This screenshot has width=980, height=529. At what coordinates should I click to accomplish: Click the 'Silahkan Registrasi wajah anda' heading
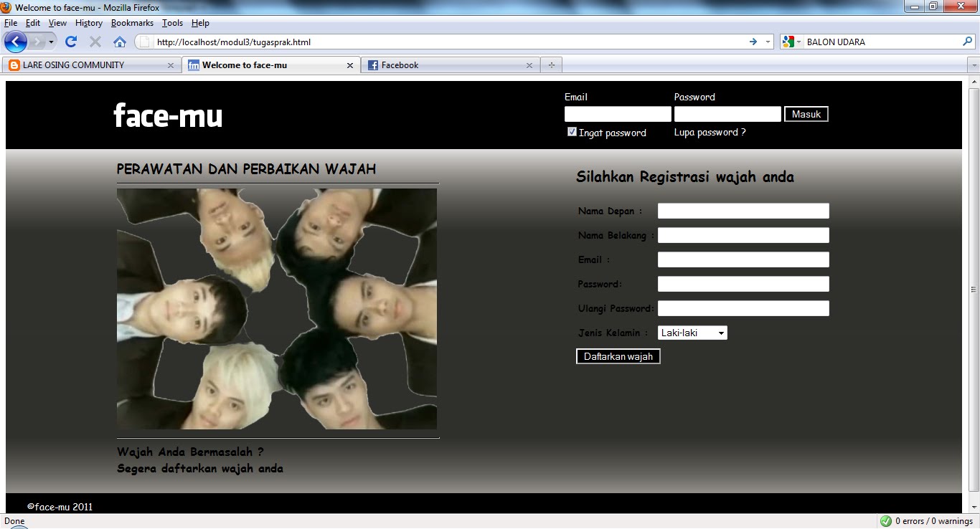pyautogui.click(x=685, y=177)
